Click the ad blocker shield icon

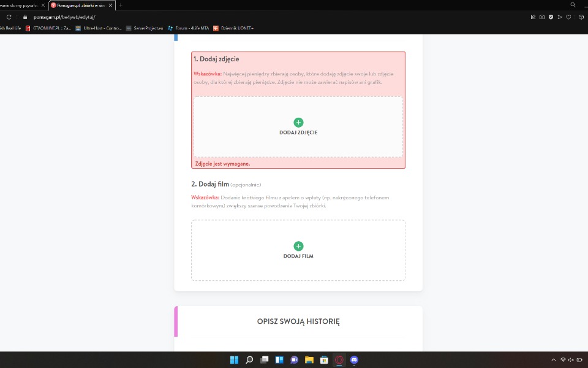(x=551, y=17)
